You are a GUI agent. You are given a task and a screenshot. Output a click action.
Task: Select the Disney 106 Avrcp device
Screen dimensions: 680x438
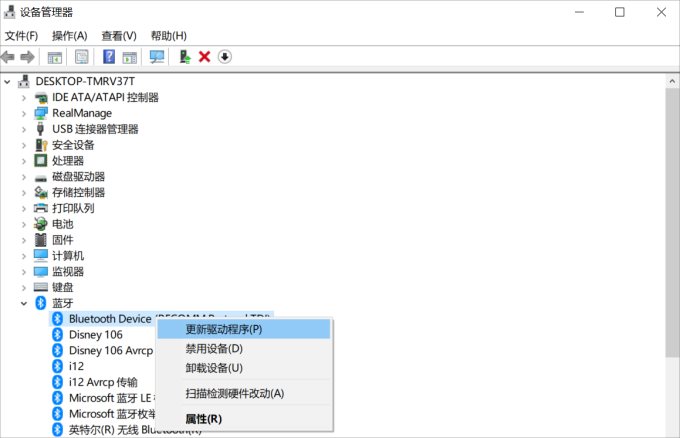[x=111, y=350]
